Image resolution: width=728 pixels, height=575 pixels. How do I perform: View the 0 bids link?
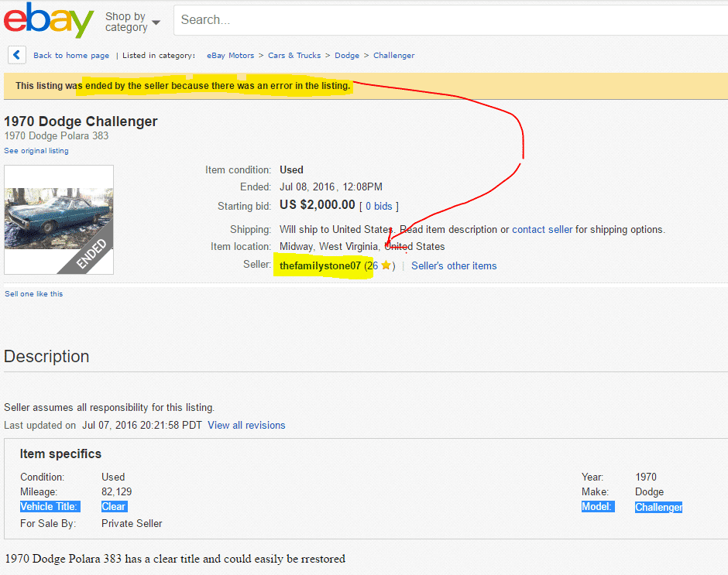379,207
